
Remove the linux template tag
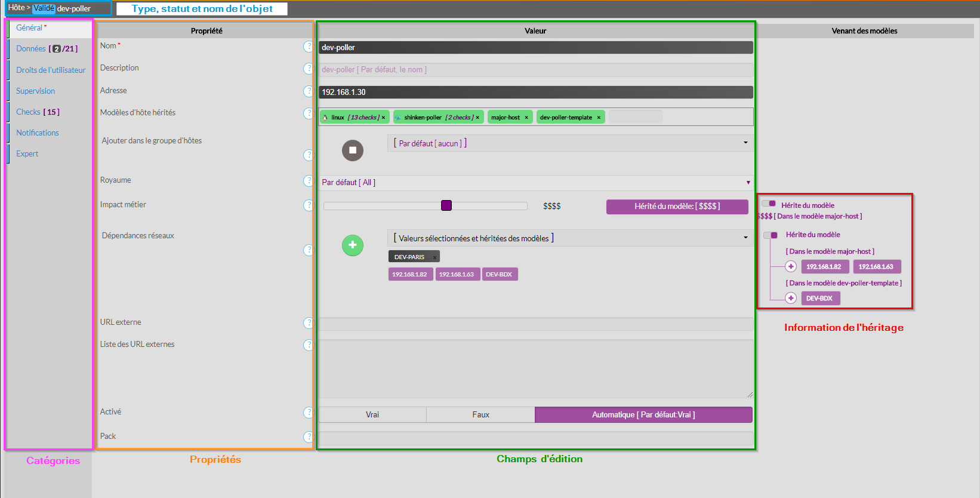click(383, 118)
